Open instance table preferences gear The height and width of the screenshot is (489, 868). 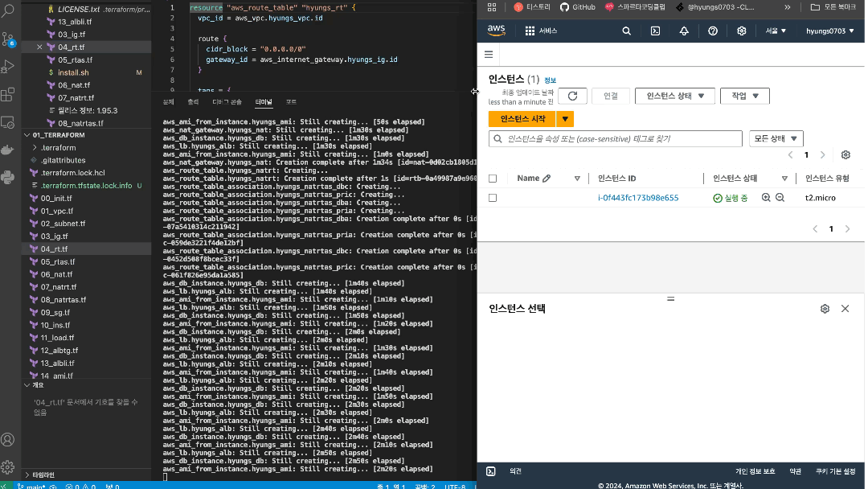[845, 155]
